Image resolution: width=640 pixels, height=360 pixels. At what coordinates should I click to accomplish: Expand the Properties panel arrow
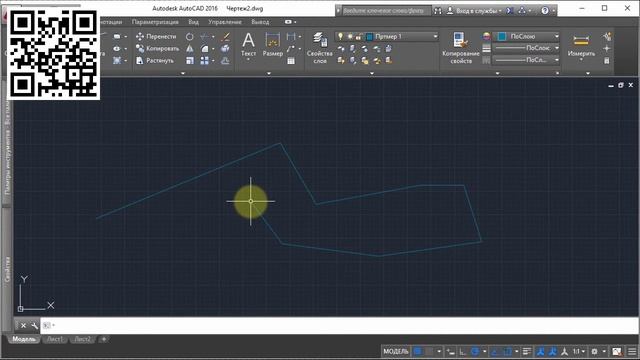[x=498, y=73]
